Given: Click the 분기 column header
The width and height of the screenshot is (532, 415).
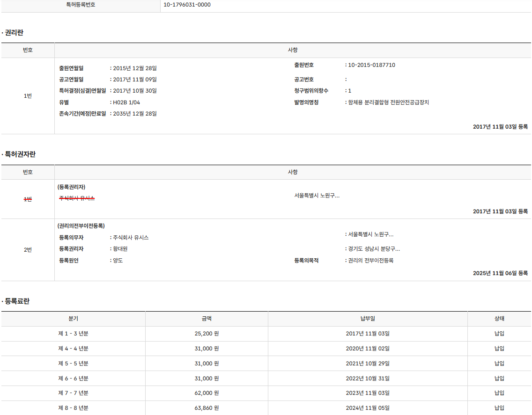Looking at the screenshot, I should pyautogui.click(x=73, y=319).
